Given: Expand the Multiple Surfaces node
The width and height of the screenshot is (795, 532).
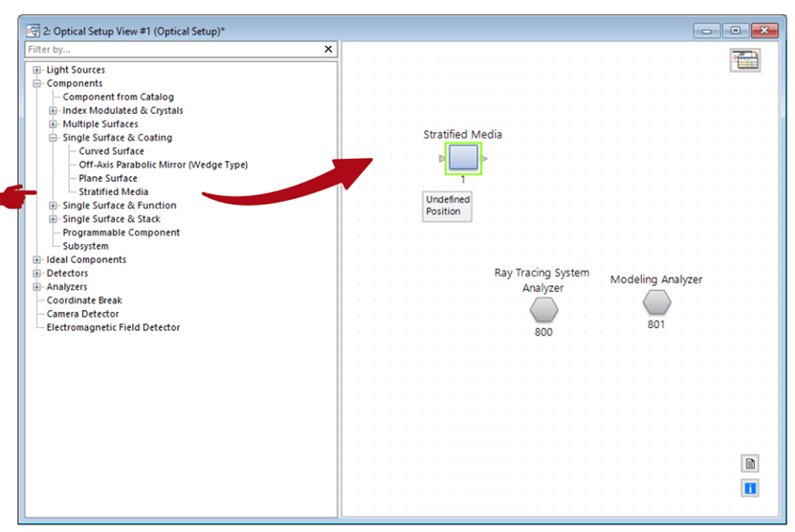Looking at the screenshot, I should (x=54, y=123).
